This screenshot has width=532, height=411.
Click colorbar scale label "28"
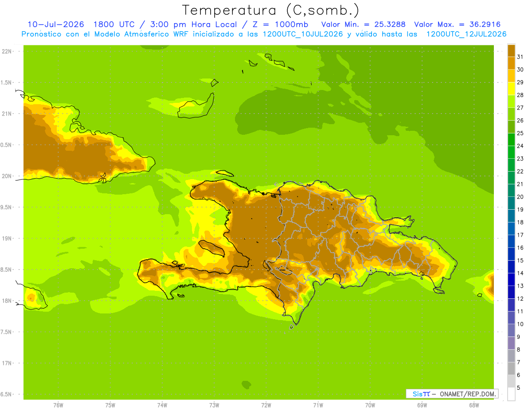520,95
